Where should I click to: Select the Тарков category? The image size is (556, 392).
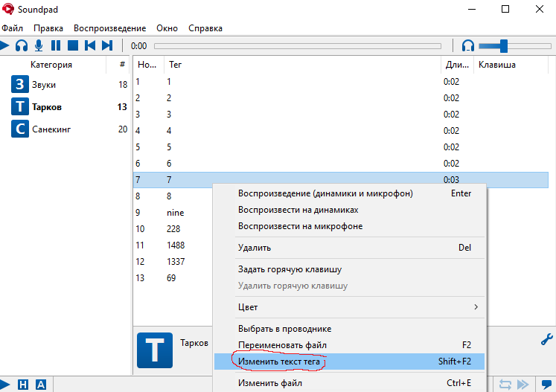pos(68,106)
